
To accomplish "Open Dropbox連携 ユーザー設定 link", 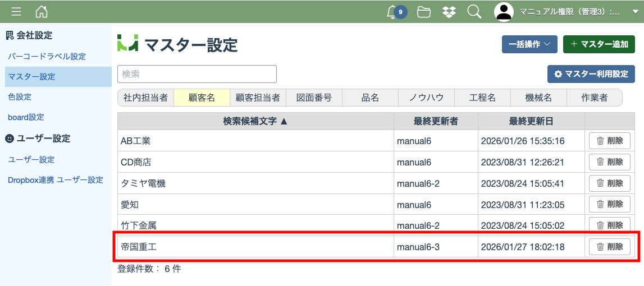I will pyautogui.click(x=56, y=180).
